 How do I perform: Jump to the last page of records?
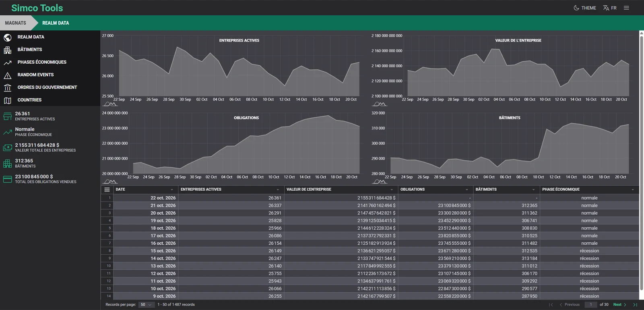635,305
